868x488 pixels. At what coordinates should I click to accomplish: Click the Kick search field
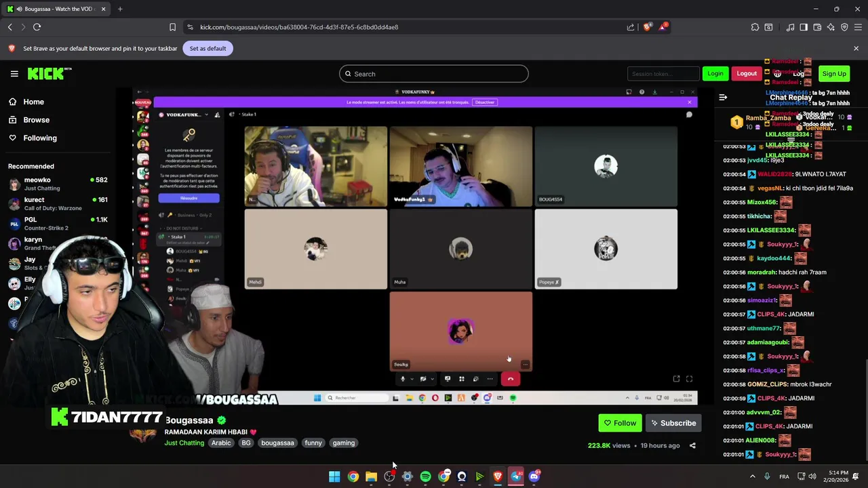pyautogui.click(x=434, y=74)
